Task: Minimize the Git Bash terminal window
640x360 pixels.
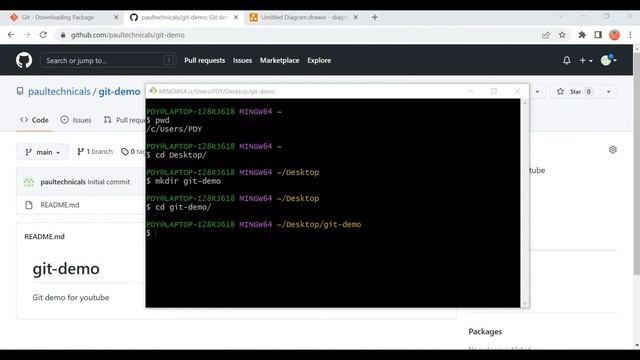Action: coord(471,91)
